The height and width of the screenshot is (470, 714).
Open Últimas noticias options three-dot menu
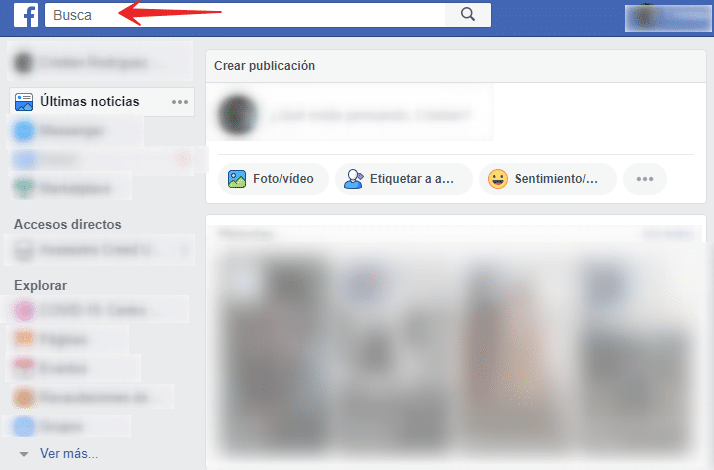point(180,101)
